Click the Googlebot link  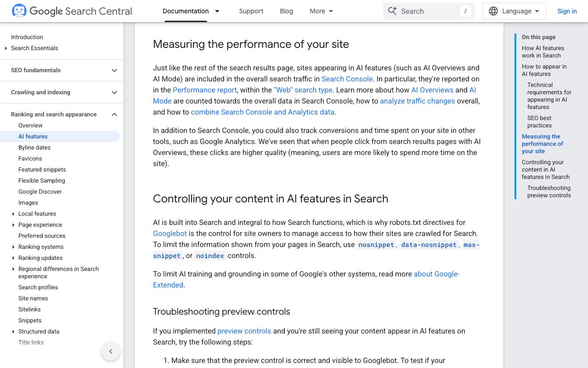click(170, 233)
